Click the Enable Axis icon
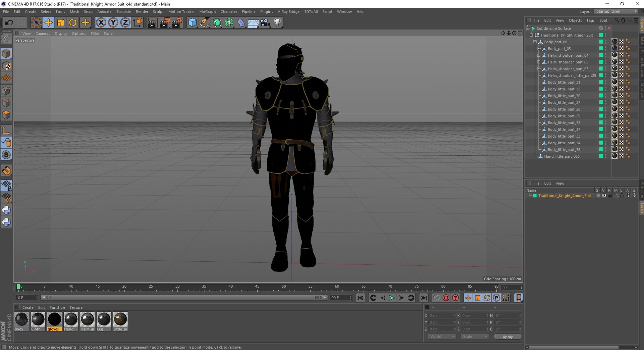Image resolution: width=644 pixels, height=350 pixels. (x=6, y=130)
